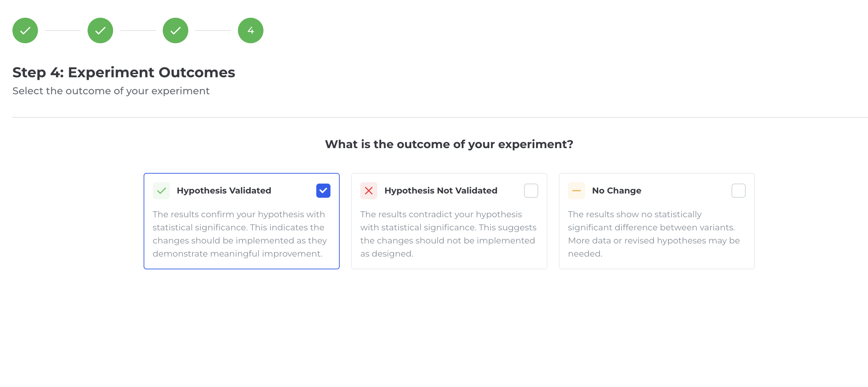Click the step 4 numbered circle
Screen dimensions: 868x387
(x=250, y=30)
